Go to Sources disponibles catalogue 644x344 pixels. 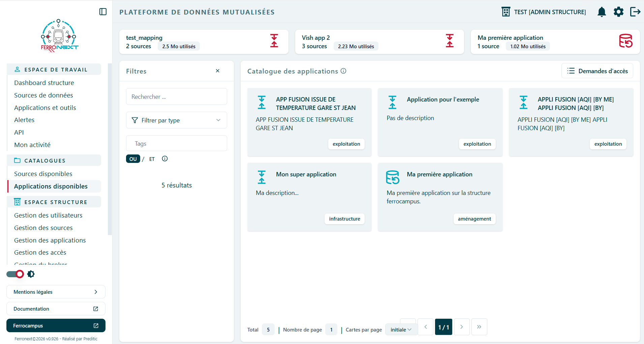coord(43,174)
